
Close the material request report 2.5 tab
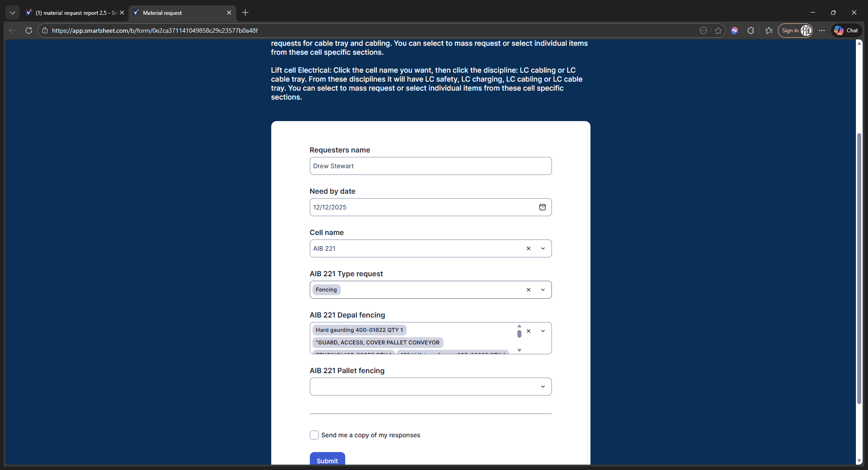[122, 13]
